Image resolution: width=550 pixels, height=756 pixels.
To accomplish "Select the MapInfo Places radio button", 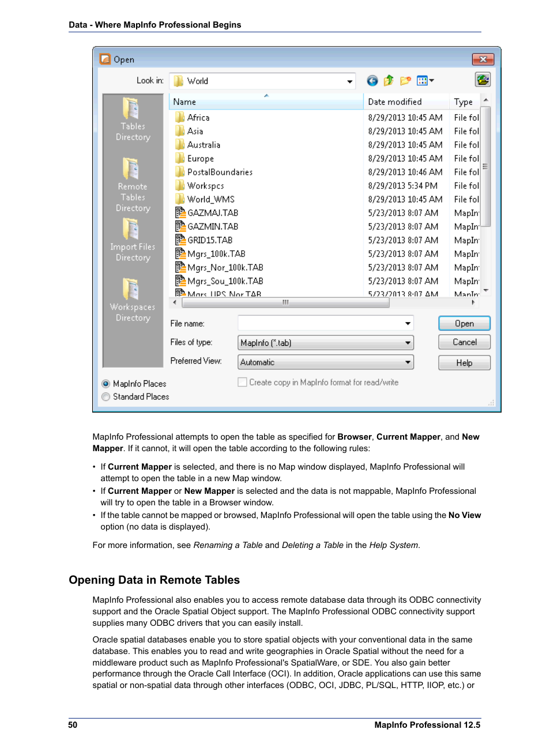I will tap(106, 384).
